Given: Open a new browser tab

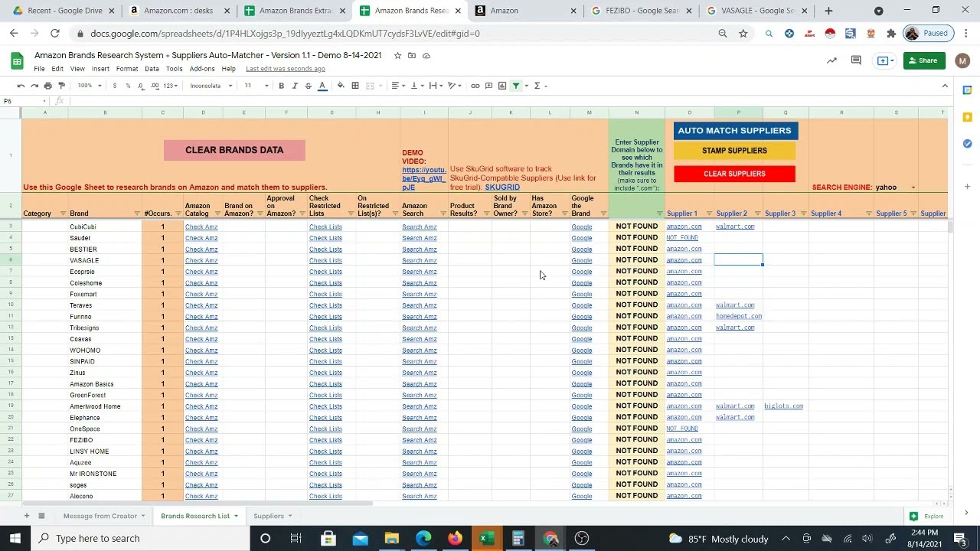Looking at the screenshot, I should 828,11.
